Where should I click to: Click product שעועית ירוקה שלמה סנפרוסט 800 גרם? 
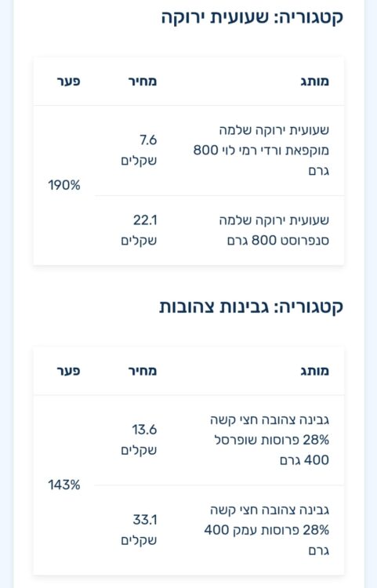(274, 230)
